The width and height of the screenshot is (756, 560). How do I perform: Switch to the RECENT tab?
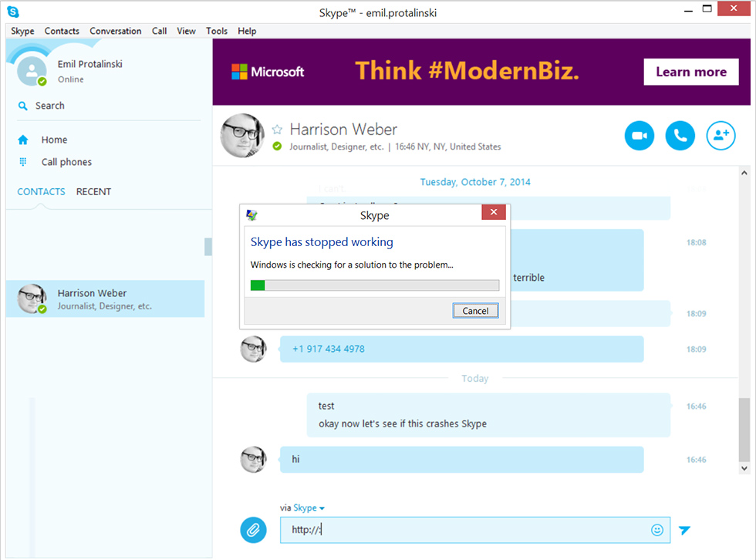[x=93, y=191]
